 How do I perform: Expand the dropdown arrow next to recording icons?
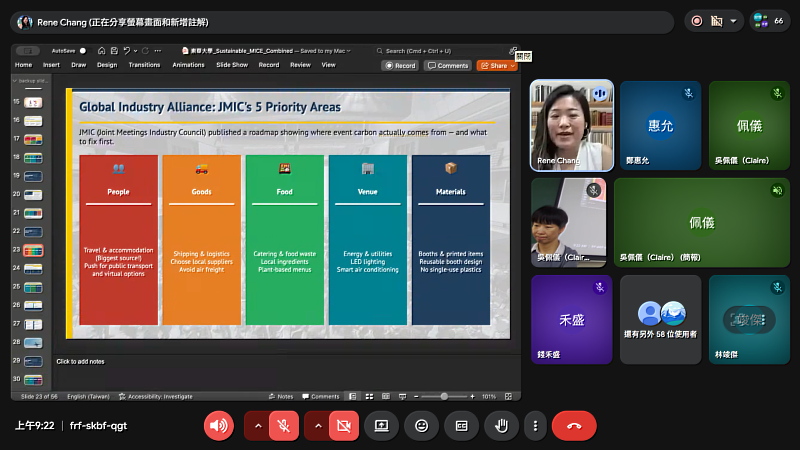click(x=733, y=21)
